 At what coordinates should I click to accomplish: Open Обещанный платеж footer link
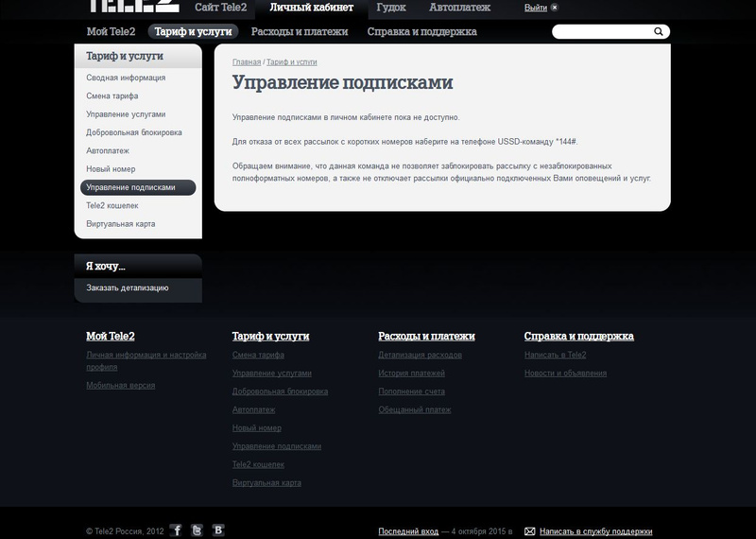(415, 410)
